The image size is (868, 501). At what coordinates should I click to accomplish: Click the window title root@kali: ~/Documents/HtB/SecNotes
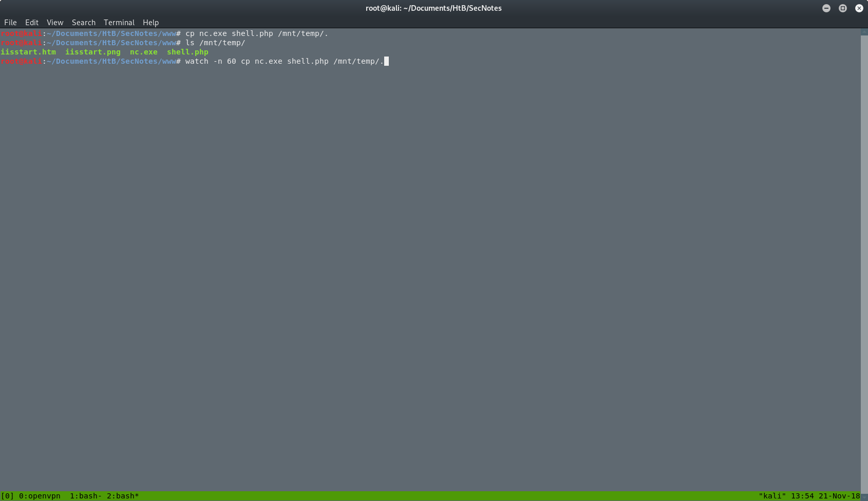point(434,8)
